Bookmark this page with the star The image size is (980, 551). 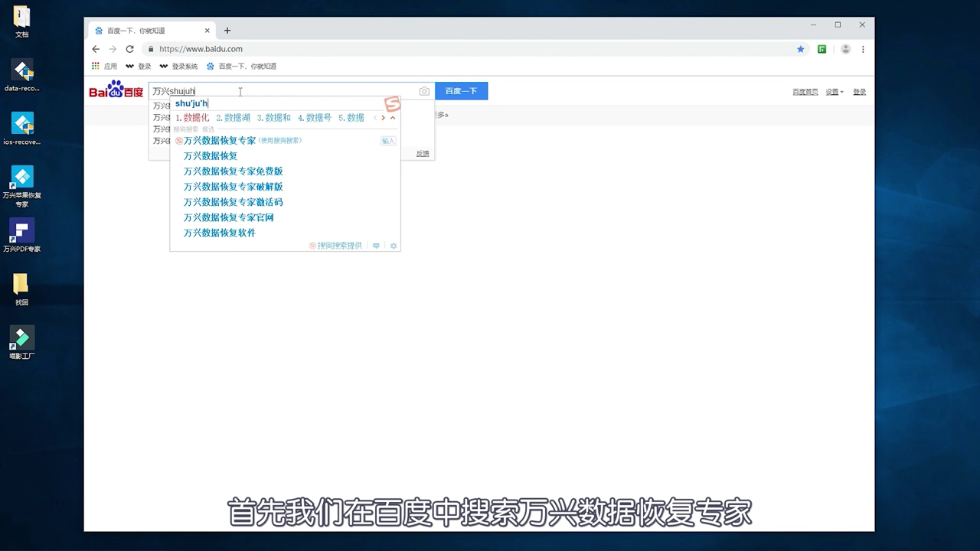[x=801, y=49]
